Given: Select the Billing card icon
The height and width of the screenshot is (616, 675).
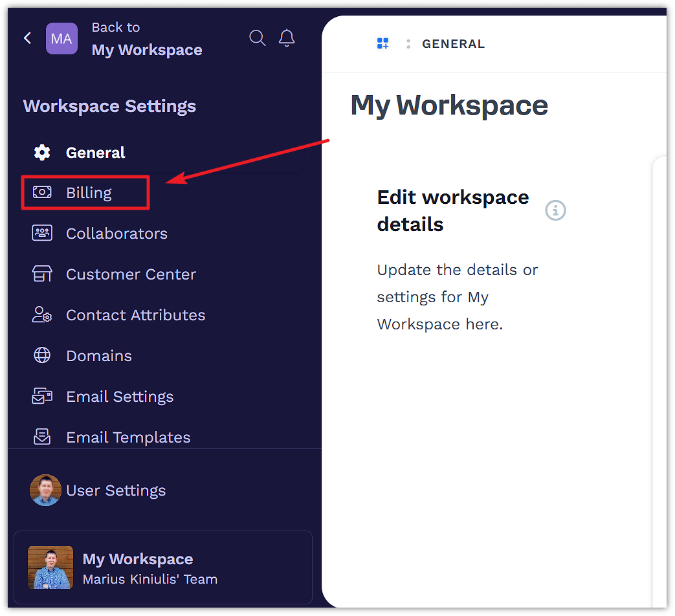Looking at the screenshot, I should point(41,192).
